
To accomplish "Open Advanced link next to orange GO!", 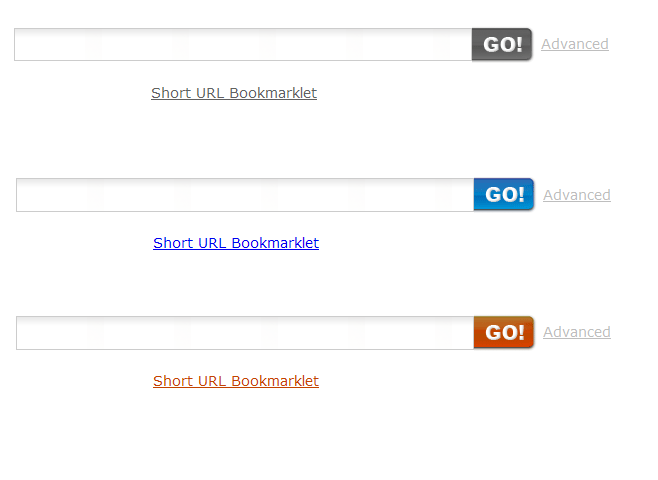I will coord(577,332).
